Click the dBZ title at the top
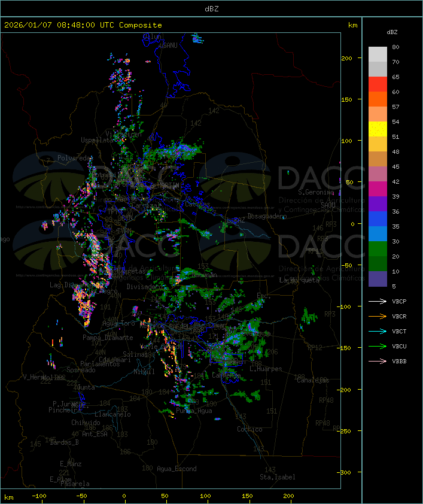Image resolution: width=423 pixels, height=504 pixels. tap(211, 8)
